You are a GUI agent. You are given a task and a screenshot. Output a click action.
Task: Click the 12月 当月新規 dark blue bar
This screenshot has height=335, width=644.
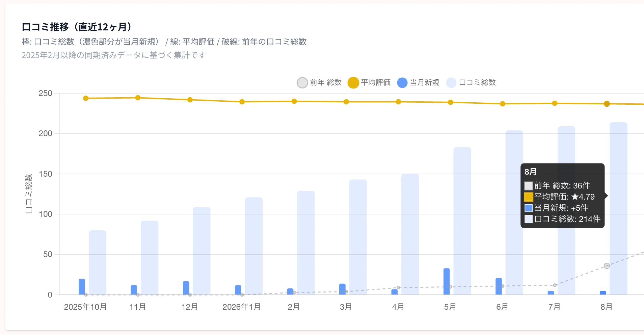pos(186,288)
